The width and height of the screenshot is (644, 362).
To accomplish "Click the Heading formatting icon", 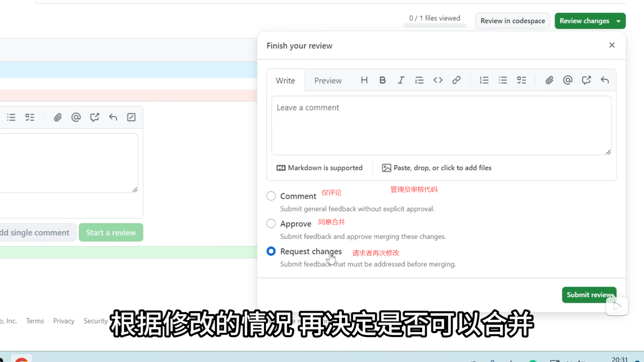I will point(364,80).
